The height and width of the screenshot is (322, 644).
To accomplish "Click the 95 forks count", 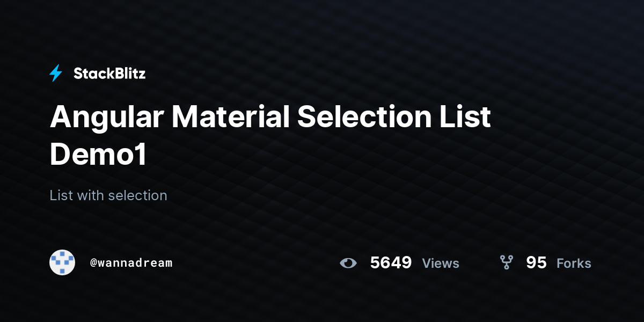I will [536, 263].
